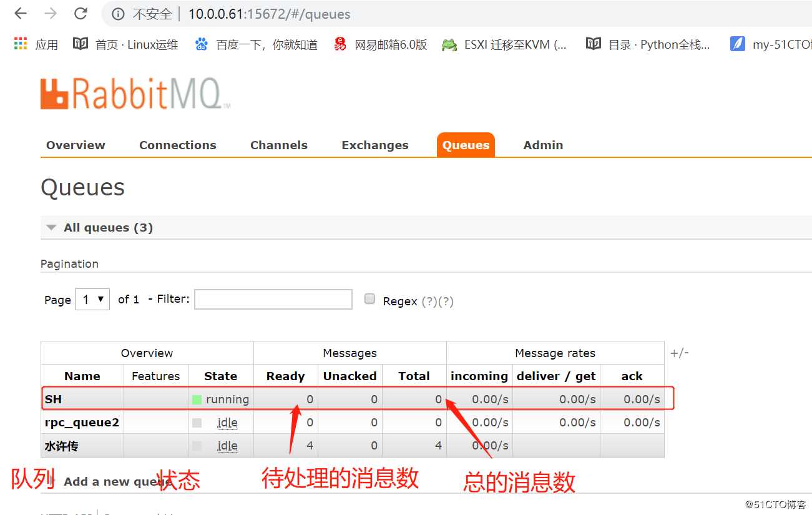Reload the page with refresh icon
Screen dimensions: 812x515
coord(81,14)
